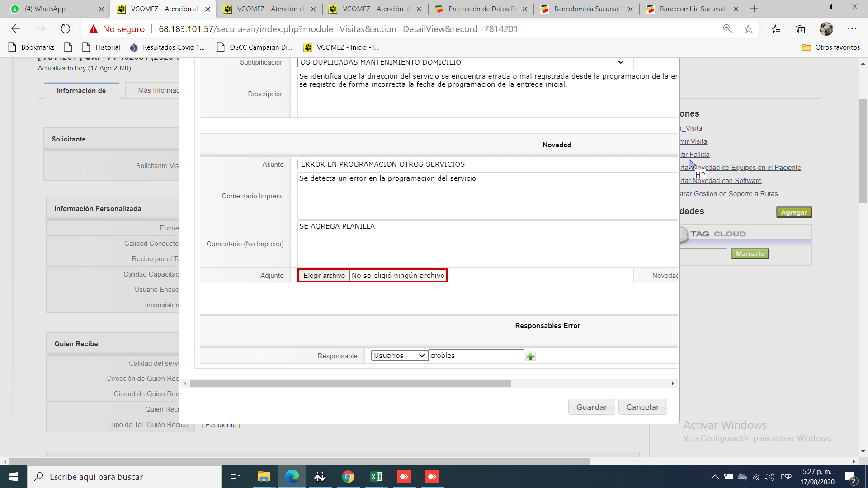This screenshot has width=868, height=488.
Task: Reload the page with the refresh icon
Action: tap(66, 29)
